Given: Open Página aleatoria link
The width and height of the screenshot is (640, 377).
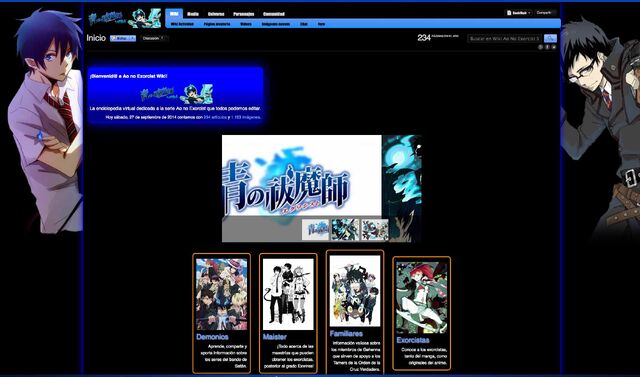Looking at the screenshot, I should [x=217, y=24].
